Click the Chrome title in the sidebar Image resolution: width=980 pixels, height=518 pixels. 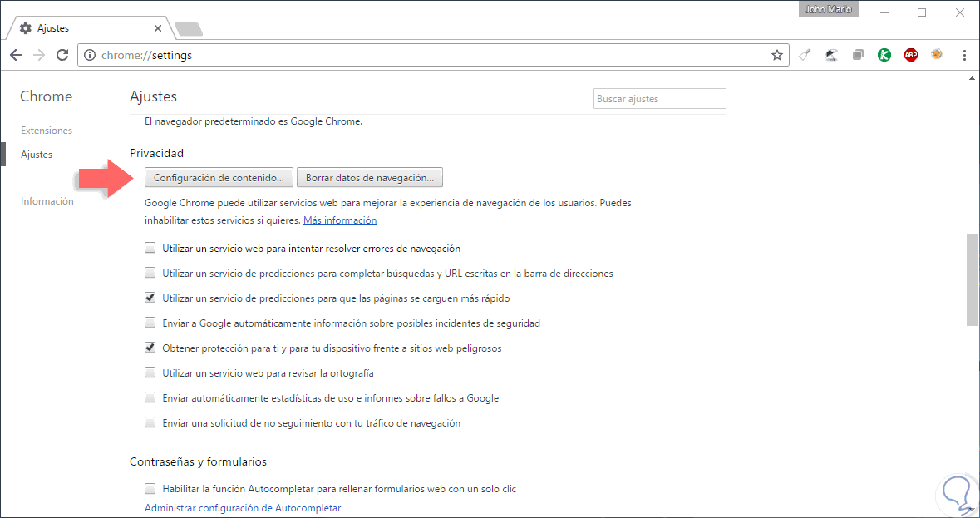pyautogui.click(x=47, y=96)
